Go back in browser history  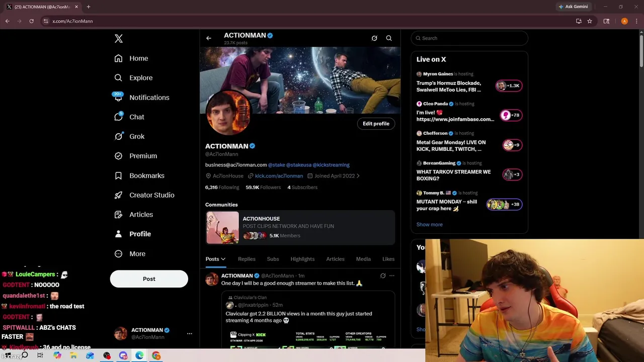[x=8, y=21]
